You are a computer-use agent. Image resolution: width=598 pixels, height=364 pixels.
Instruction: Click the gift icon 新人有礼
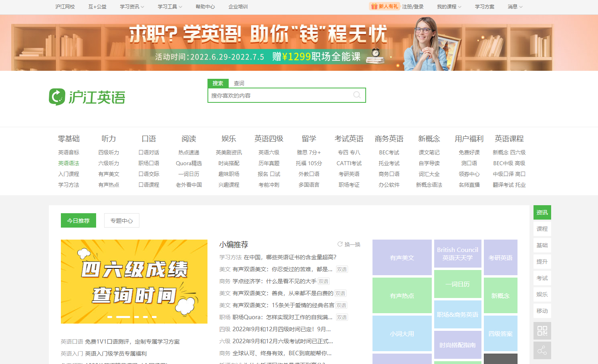pyautogui.click(x=384, y=6)
